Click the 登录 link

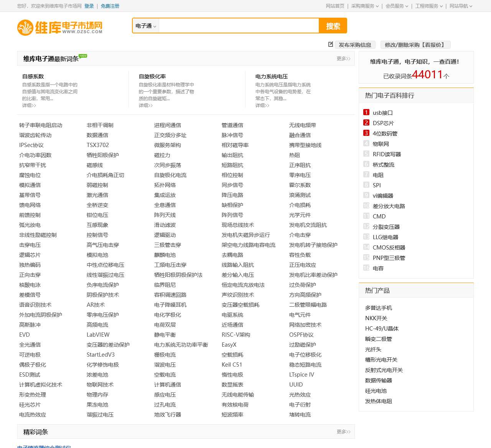(x=89, y=6)
